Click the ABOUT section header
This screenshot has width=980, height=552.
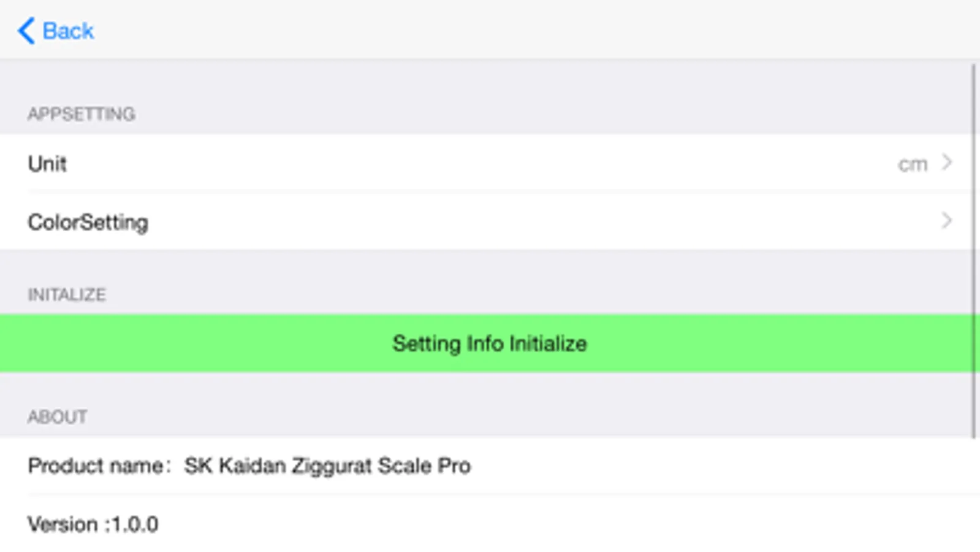[x=57, y=417]
